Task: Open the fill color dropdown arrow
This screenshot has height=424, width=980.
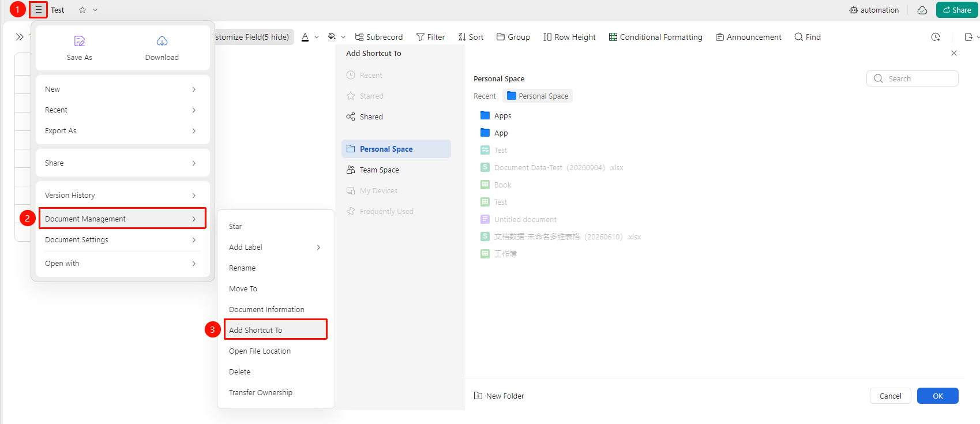Action: 343,37
